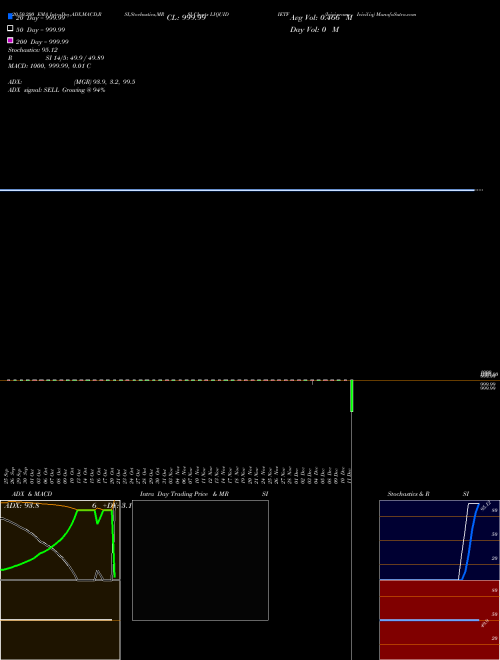Image resolution: width=500 pixels, height=660 pixels.
Task: Click the light blue moving average line
Action: [x=237, y=190]
